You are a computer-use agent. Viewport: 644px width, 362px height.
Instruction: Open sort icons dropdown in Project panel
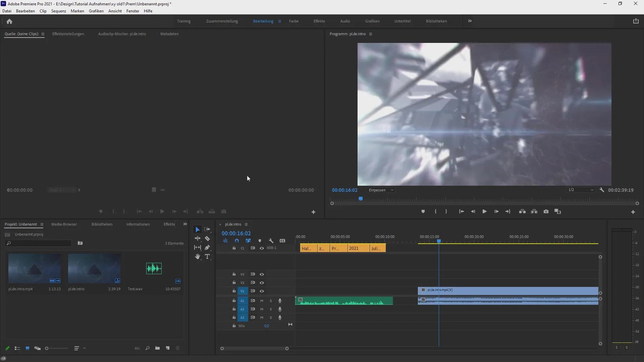point(79,348)
